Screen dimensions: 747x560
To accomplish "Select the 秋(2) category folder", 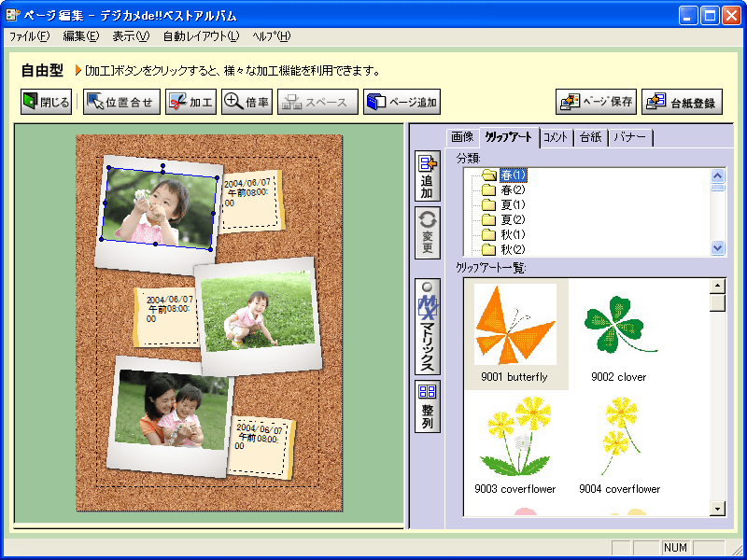I will coord(513,249).
